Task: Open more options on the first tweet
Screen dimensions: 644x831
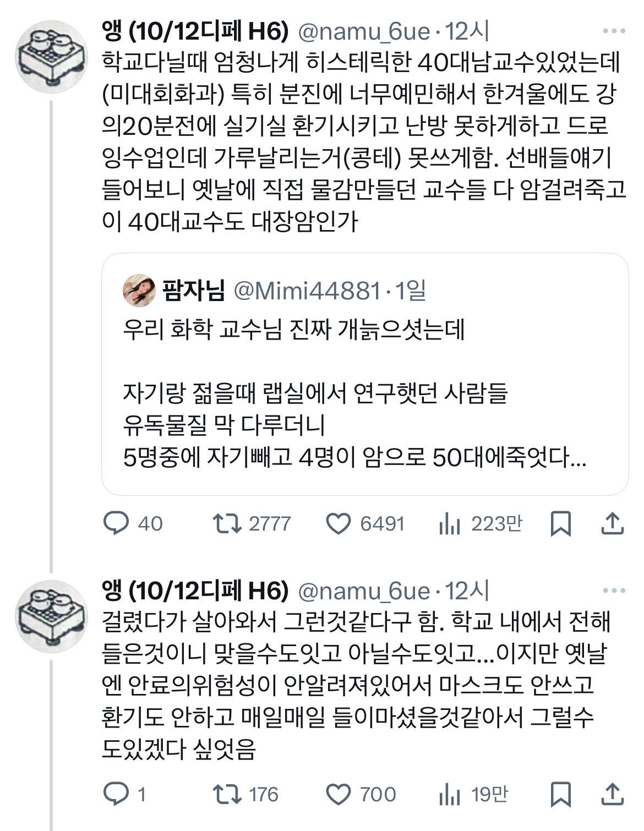Action: [614, 31]
